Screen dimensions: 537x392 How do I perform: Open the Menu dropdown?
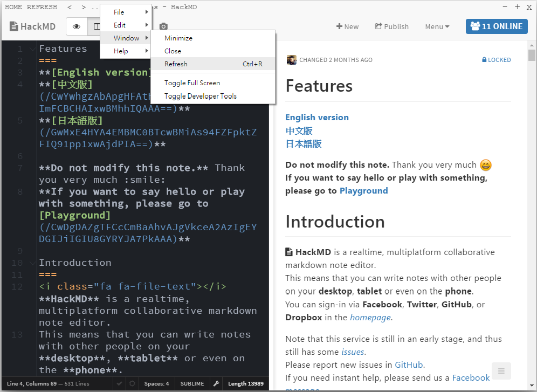(x=437, y=26)
